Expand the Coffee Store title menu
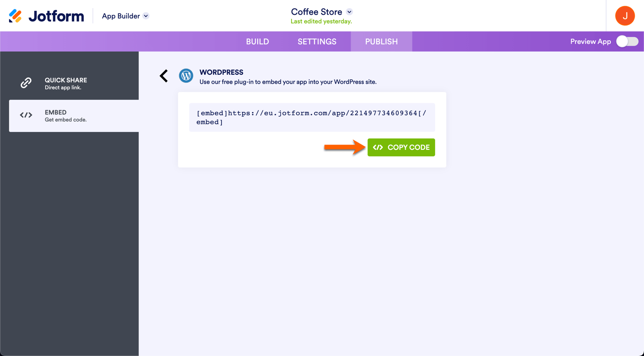Screen dimensions: 644x356 pos(349,12)
